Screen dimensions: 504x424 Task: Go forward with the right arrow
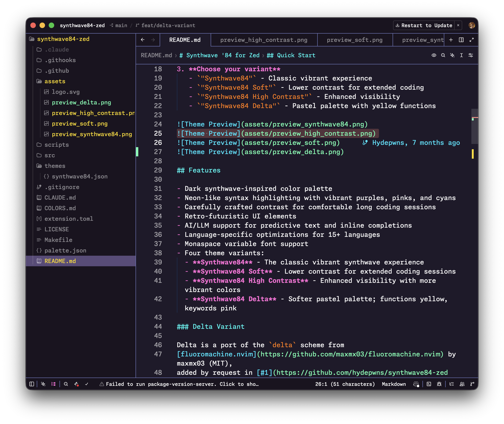153,40
